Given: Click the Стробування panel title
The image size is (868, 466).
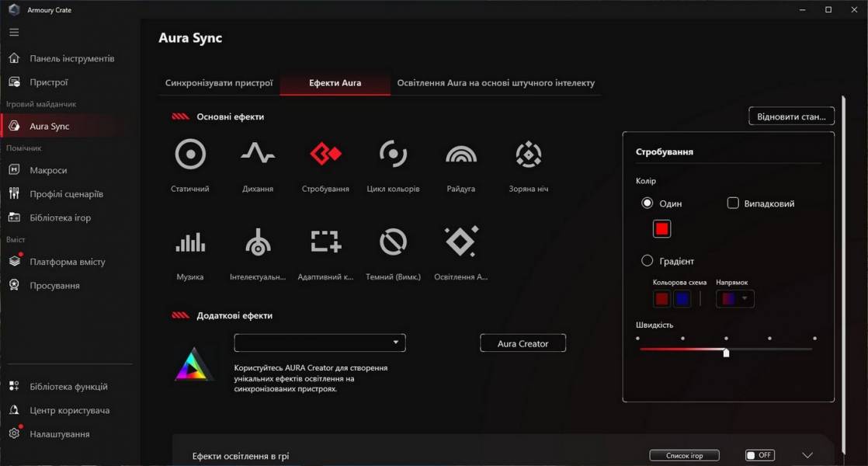Looking at the screenshot, I should (x=665, y=151).
